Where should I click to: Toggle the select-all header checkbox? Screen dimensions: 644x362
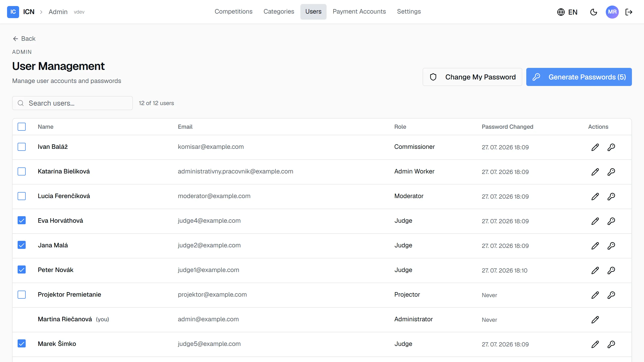coord(22,127)
